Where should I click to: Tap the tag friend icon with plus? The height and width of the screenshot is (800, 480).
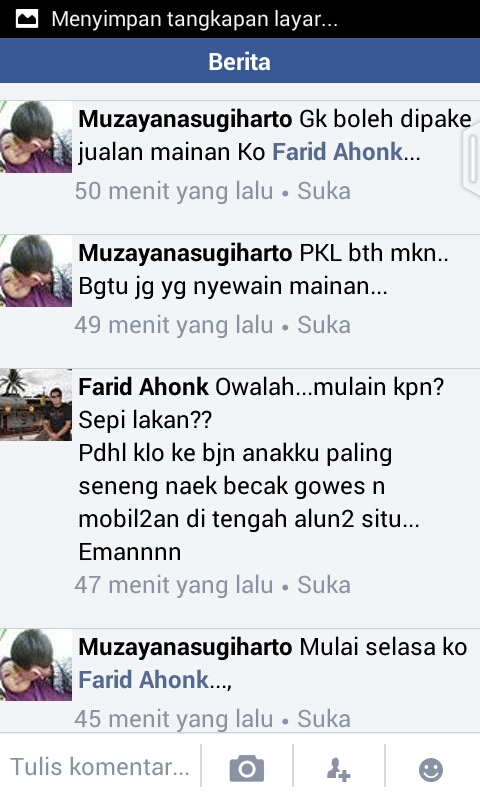(338, 769)
